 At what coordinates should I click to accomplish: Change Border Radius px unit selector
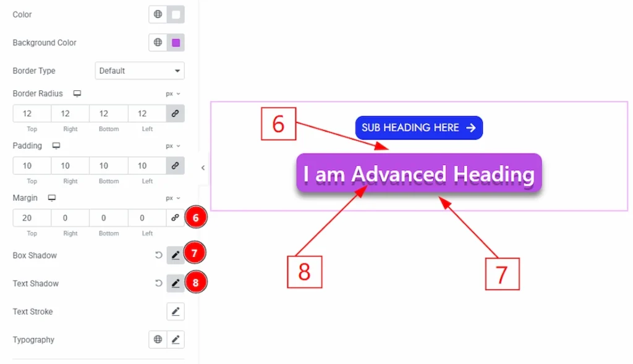coord(172,94)
